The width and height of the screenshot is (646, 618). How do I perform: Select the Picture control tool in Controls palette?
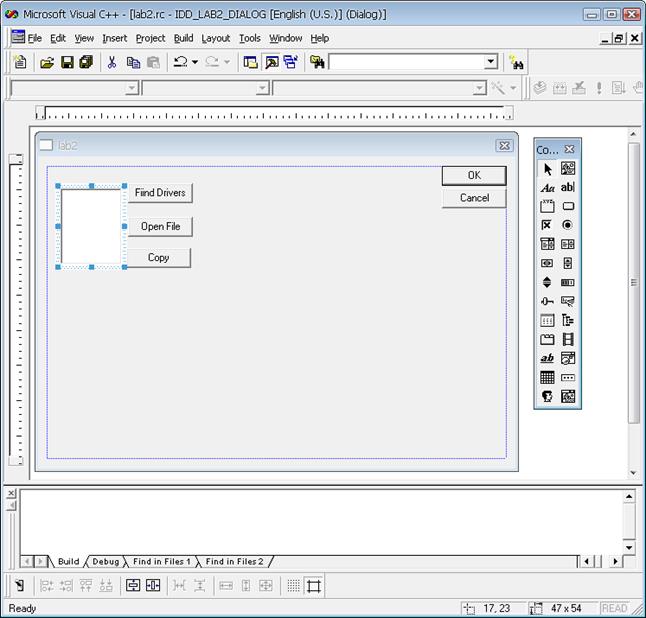point(568,169)
